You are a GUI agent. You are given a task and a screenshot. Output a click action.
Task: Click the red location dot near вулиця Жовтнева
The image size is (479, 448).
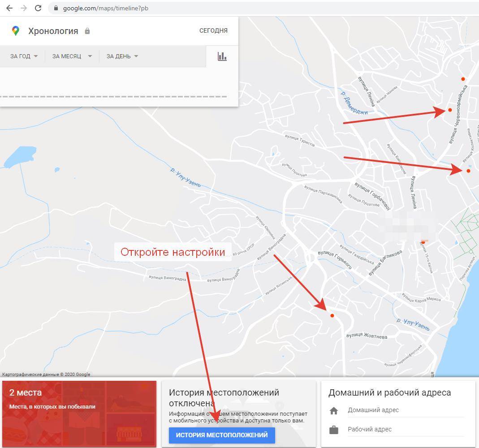tap(332, 316)
